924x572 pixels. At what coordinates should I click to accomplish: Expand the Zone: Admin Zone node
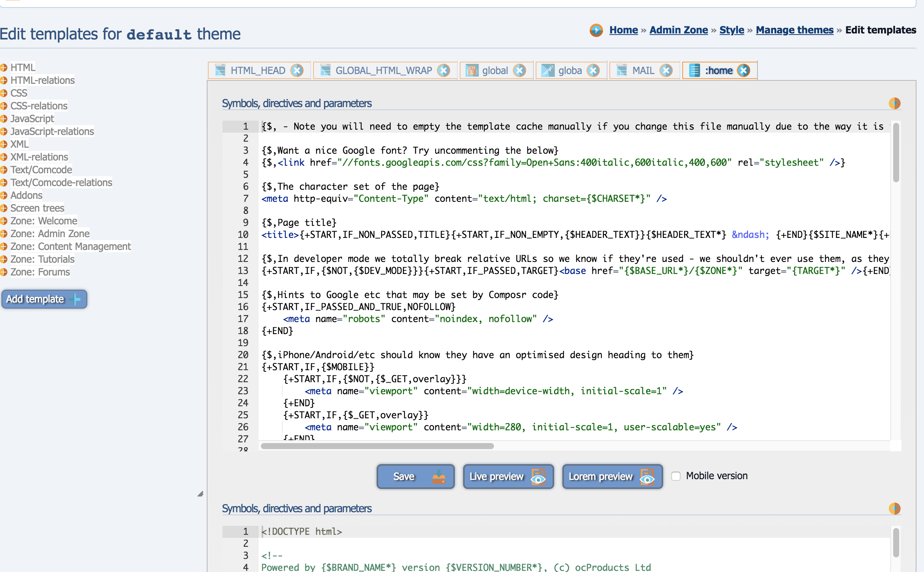click(x=4, y=234)
